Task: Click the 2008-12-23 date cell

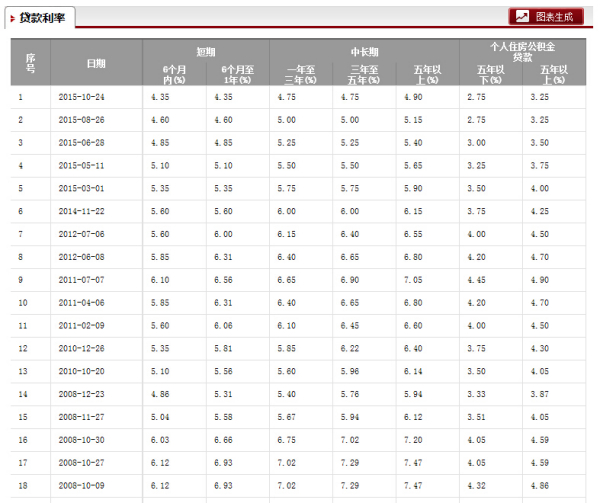Action: 82,394
